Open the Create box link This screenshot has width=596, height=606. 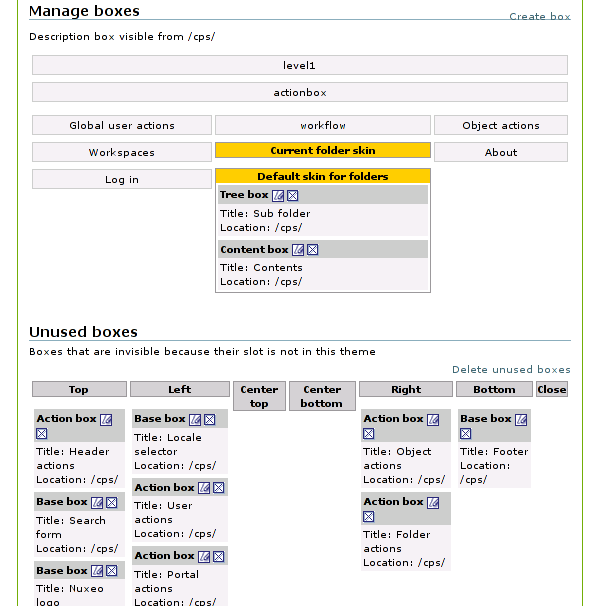pyautogui.click(x=540, y=16)
